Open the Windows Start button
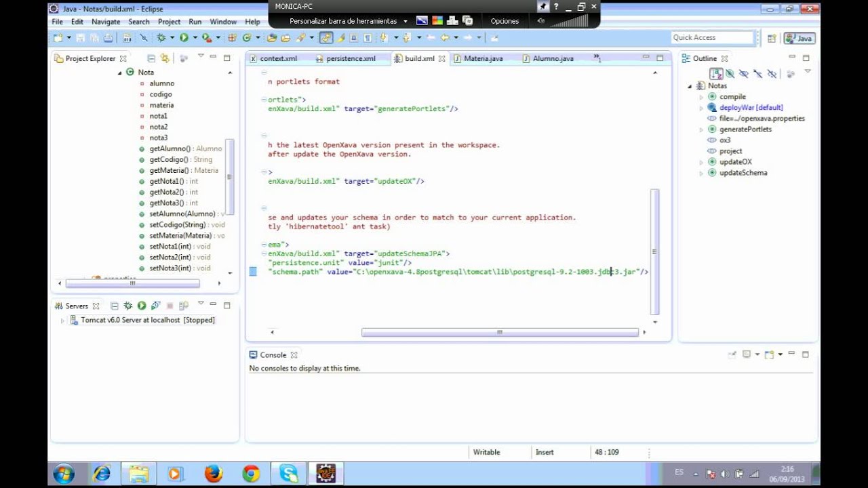This screenshot has height=488, width=868. tap(64, 473)
